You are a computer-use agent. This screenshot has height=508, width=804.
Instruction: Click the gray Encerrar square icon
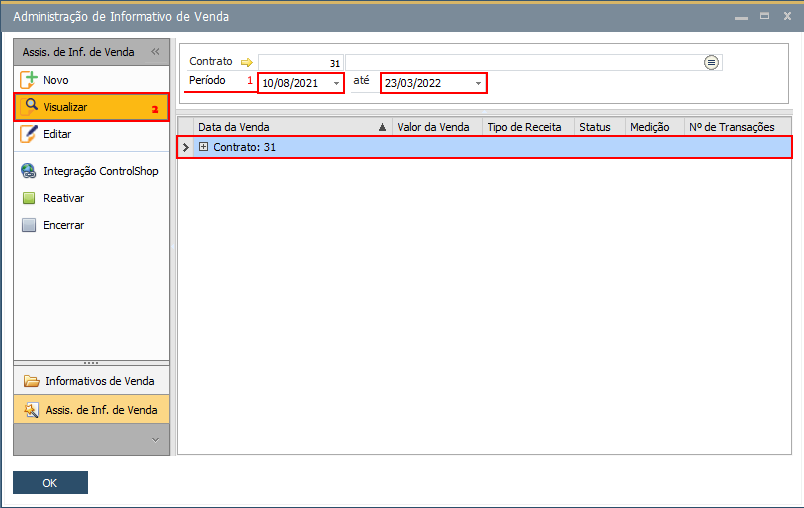(29, 225)
